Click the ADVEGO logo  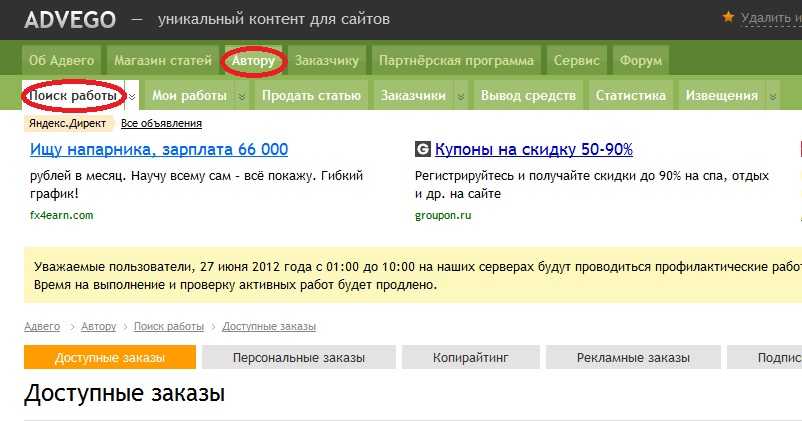[70, 20]
